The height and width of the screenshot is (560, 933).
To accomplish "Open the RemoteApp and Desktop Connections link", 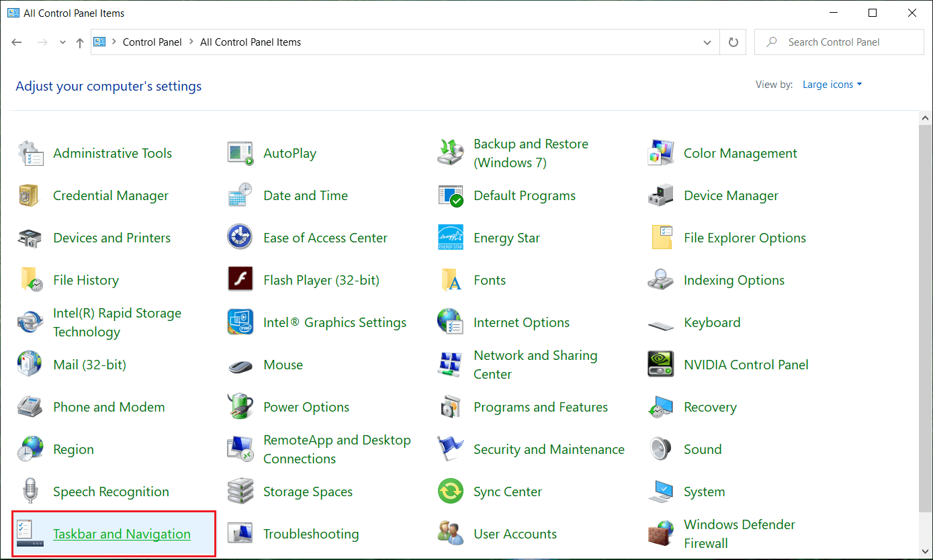I will point(337,449).
